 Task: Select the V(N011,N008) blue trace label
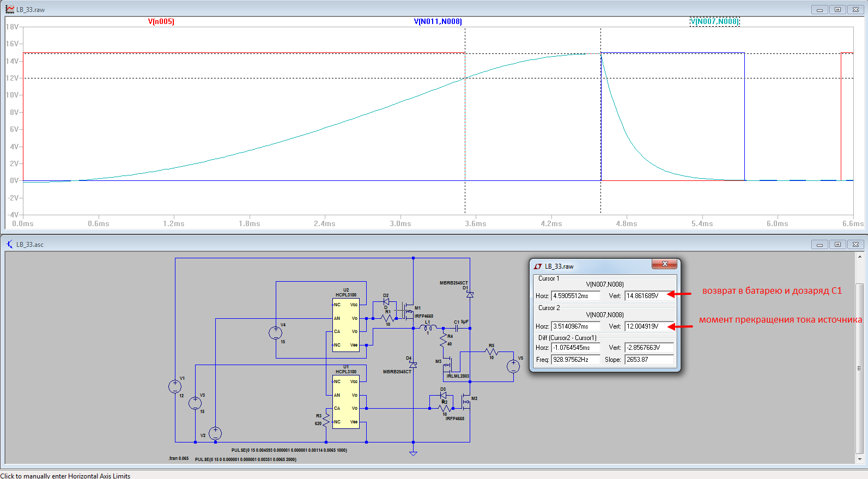[x=438, y=22]
